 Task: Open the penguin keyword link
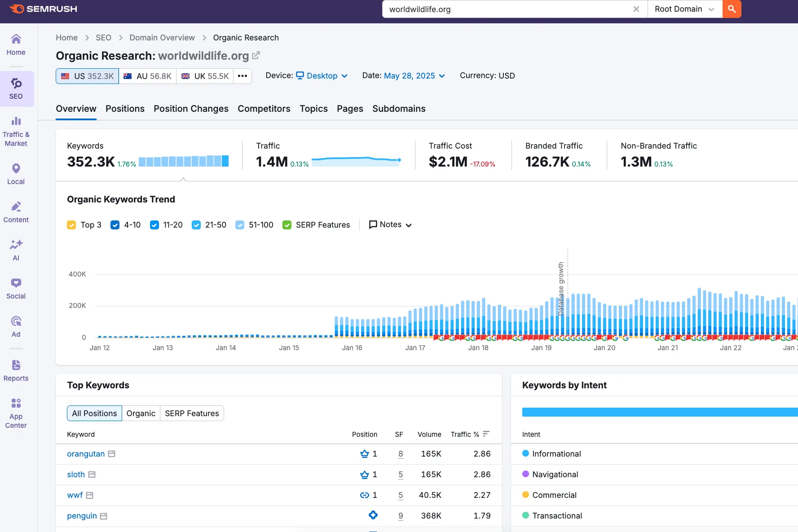(x=82, y=516)
